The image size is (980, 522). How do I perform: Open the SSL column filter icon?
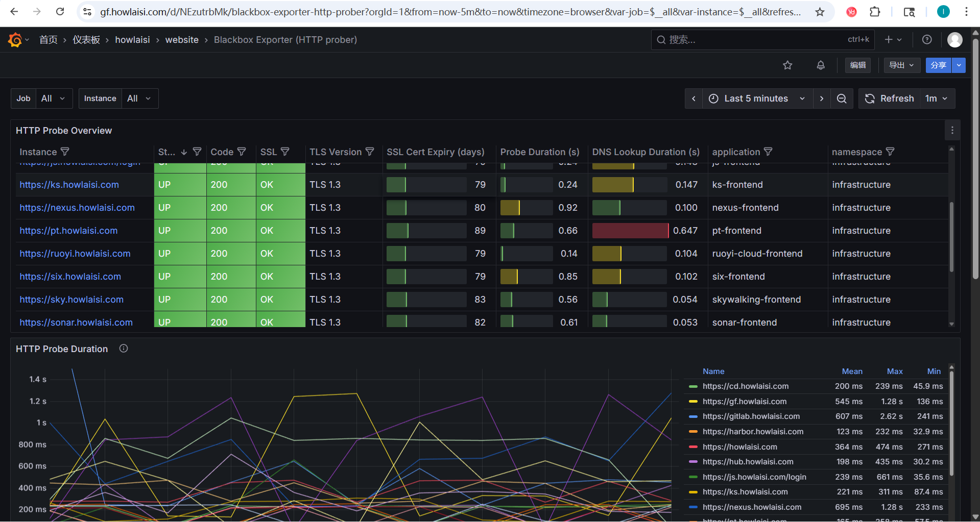point(285,152)
